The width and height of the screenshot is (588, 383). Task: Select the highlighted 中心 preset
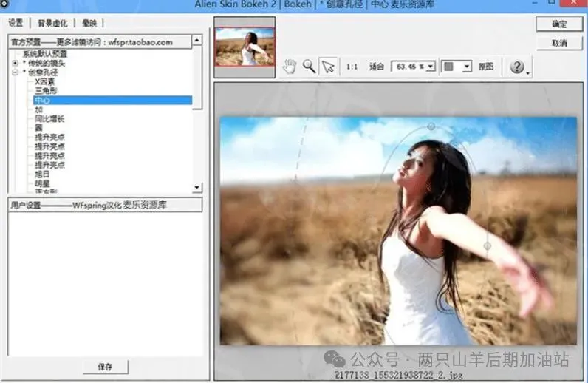coord(112,101)
